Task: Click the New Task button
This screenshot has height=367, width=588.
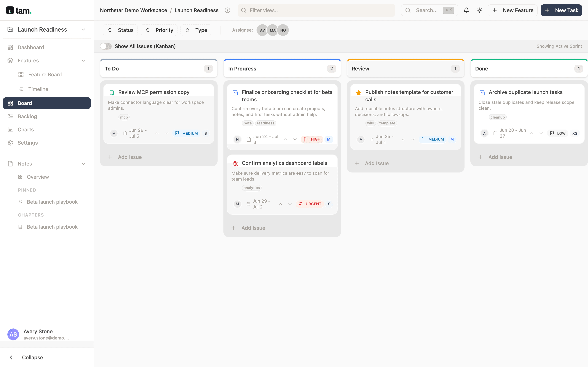Action: [561, 10]
